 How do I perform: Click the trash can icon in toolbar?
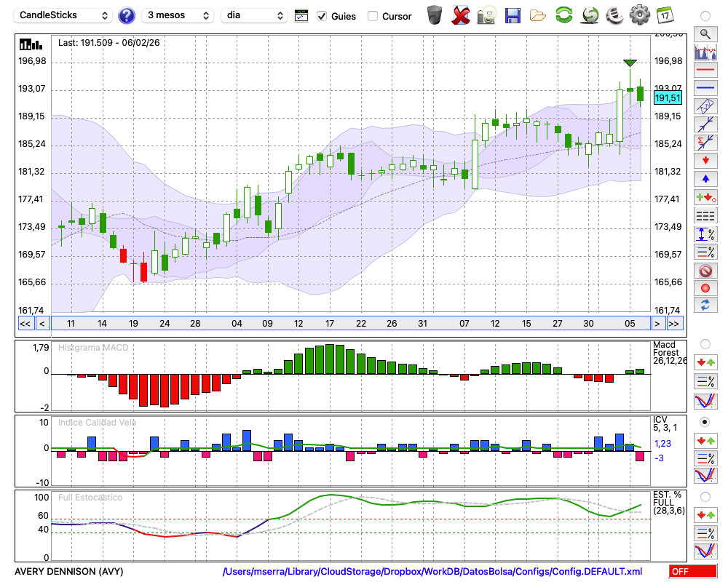435,15
